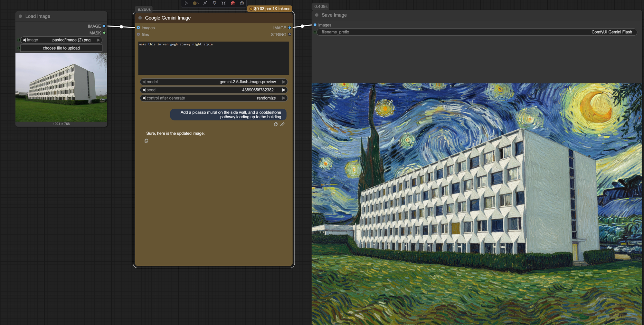Collapse the node using the minimize arrows icon
This screenshot has width=644, height=325.
coord(223,3)
